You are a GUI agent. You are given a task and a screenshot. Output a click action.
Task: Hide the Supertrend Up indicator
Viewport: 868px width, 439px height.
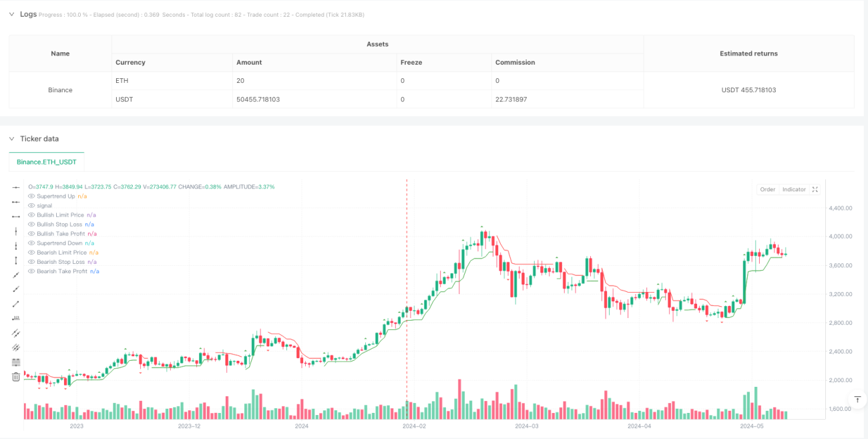point(31,196)
